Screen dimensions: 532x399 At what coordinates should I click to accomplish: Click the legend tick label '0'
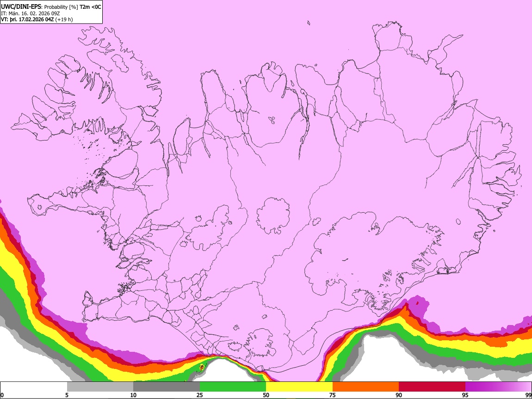coord(2,395)
